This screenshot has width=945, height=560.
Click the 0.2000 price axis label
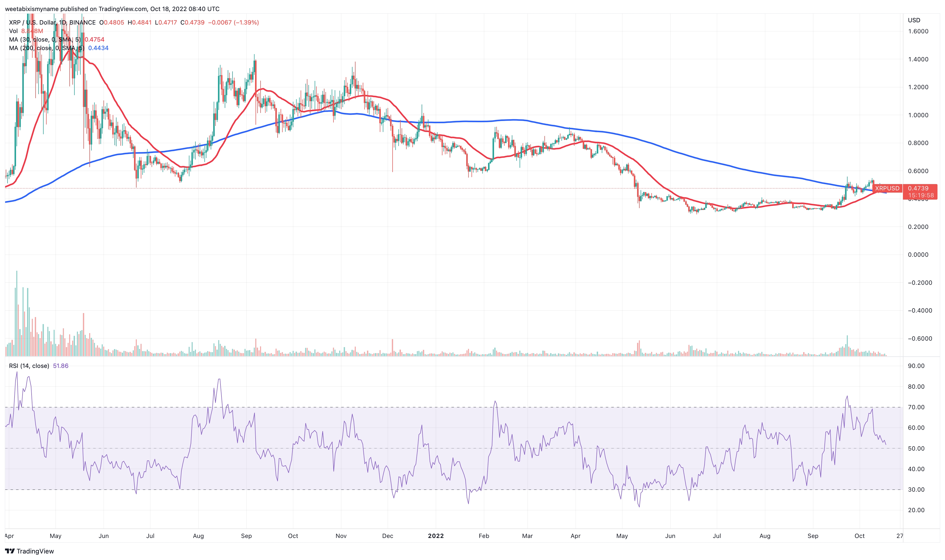(x=918, y=227)
